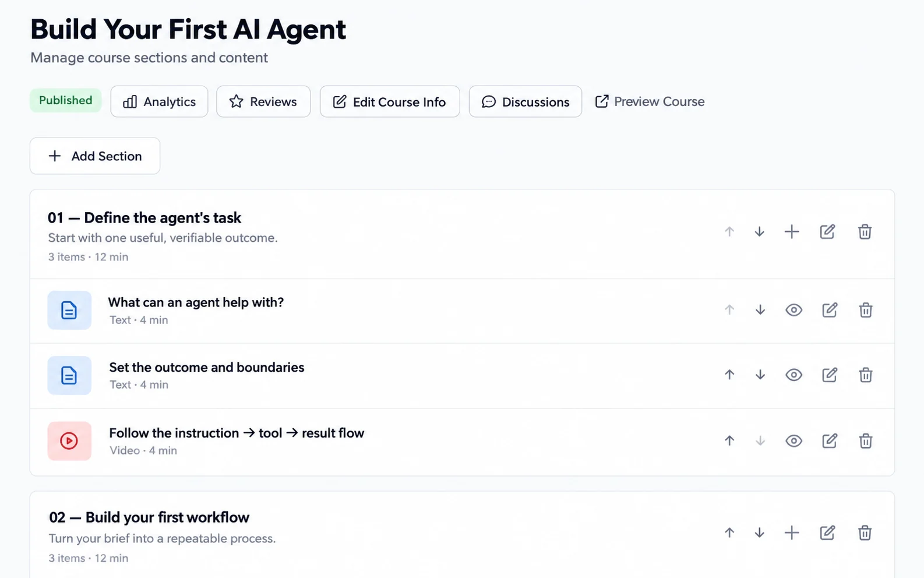This screenshot has width=924, height=578.
Task: Click 'Start with one useful, verifiable outcome.' text
Action: (x=163, y=238)
